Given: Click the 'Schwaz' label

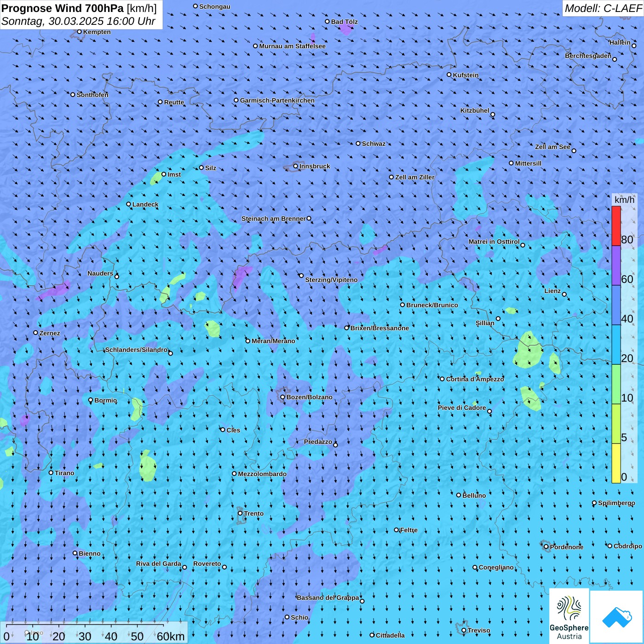Looking at the screenshot, I should pos(374,144).
